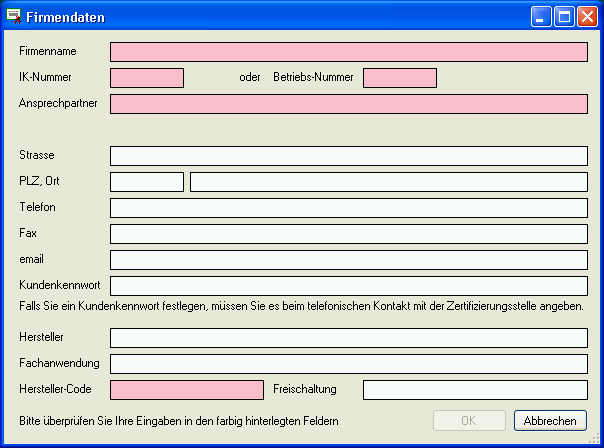Click the window resize grip corner
The height and width of the screenshot is (448, 604).
tap(595, 438)
